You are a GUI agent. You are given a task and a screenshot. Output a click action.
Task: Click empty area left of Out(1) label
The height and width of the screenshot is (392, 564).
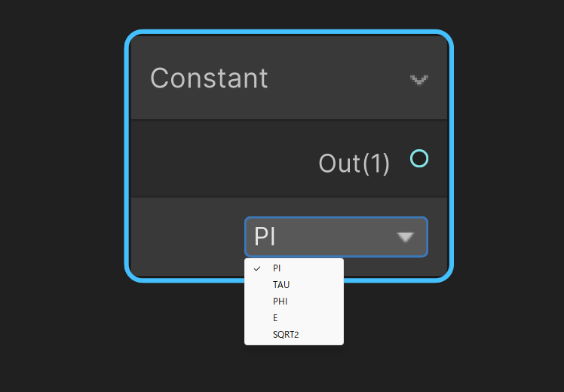[x=223, y=159]
